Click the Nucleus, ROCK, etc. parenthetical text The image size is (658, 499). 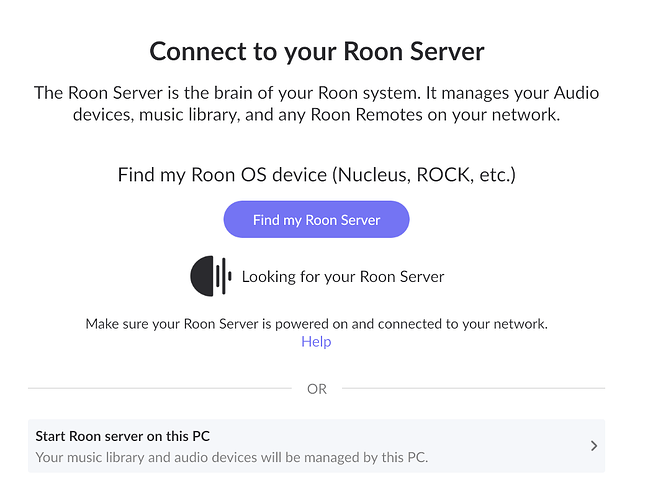(424, 175)
